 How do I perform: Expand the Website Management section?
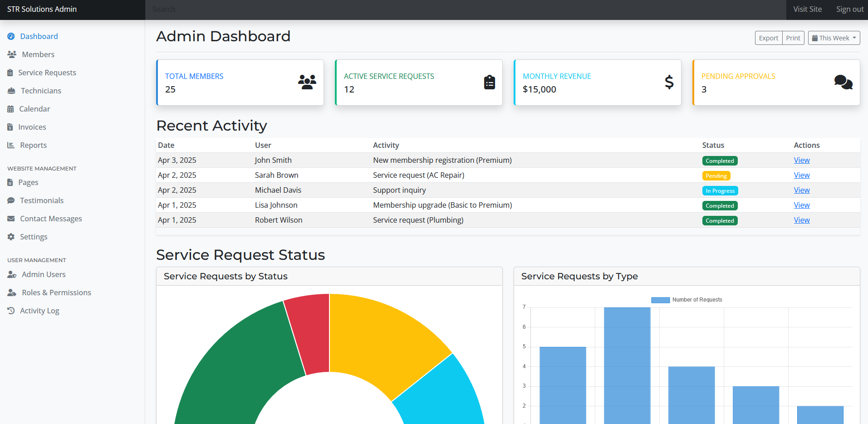[41, 168]
